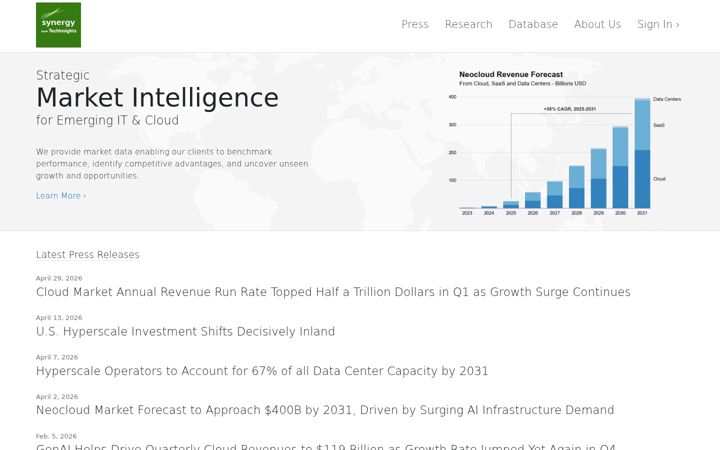The image size is (720, 450).
Task: Click the April 2, 2026 date text
Action: (57, 397)
